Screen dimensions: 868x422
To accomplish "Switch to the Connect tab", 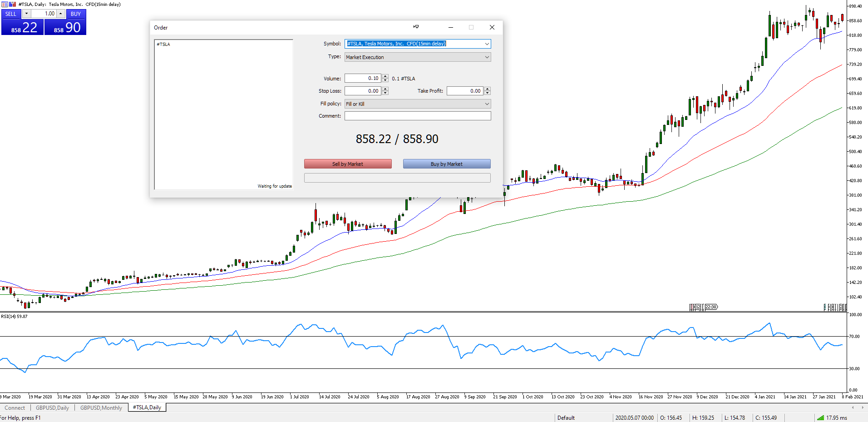I will [x=15, y=408].
